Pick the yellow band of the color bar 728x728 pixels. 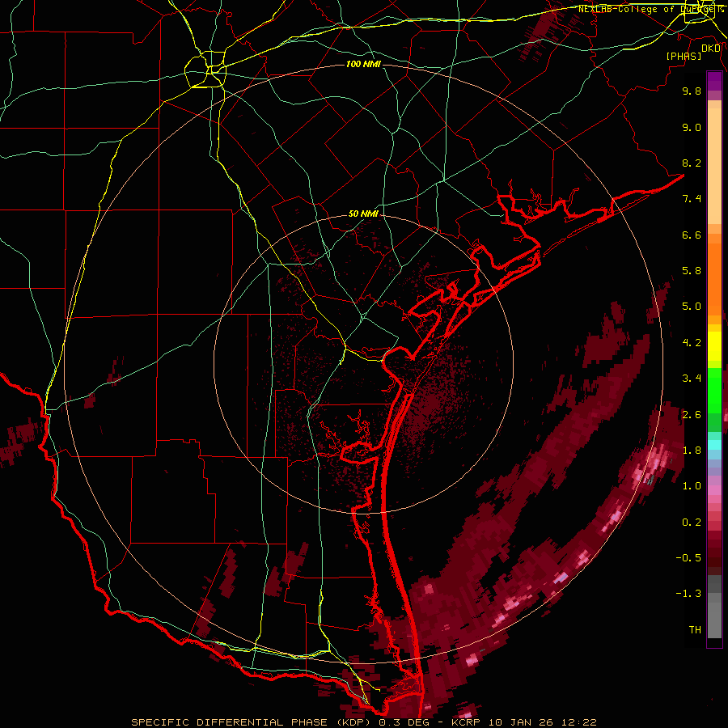coord(714,346)
